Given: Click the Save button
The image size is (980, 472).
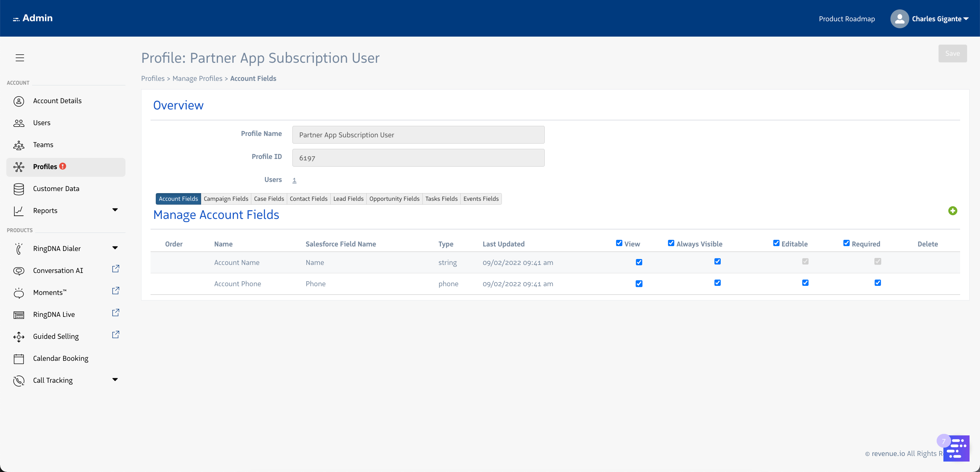Looking at the screenshot, I should pyautogui.click(x=952, y=53).
